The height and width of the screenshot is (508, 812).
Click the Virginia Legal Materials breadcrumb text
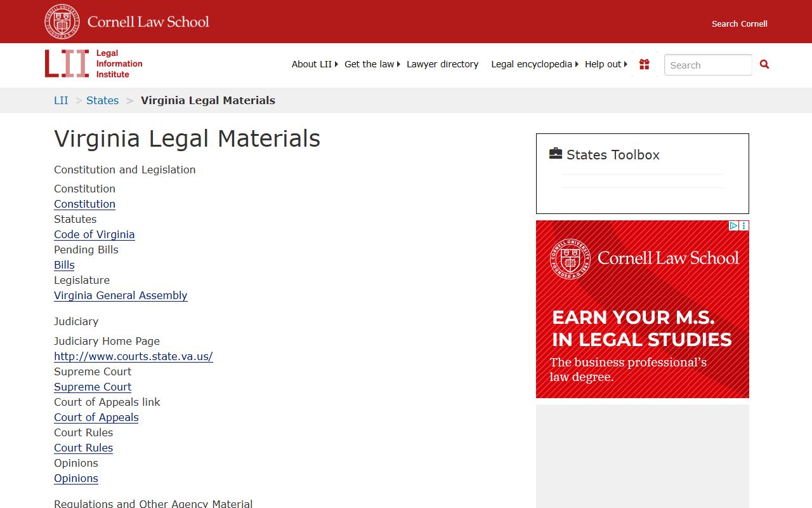point(208,100)
